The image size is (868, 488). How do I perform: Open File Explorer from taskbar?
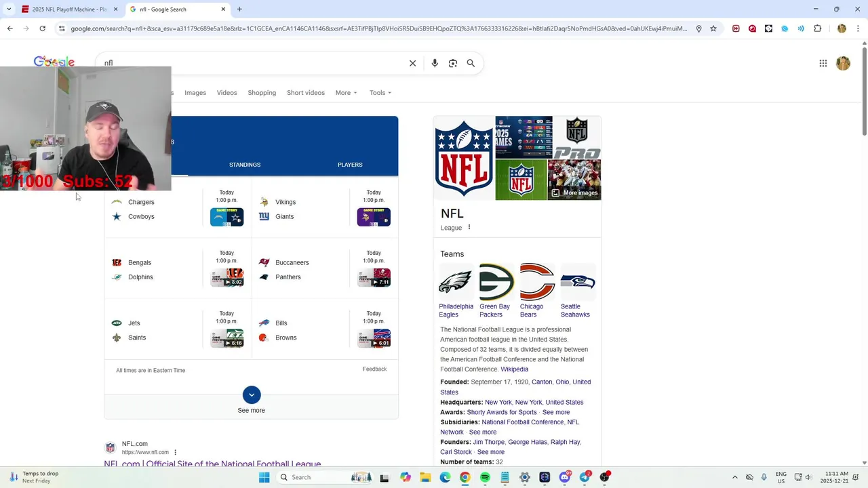[x=425, y=477]
